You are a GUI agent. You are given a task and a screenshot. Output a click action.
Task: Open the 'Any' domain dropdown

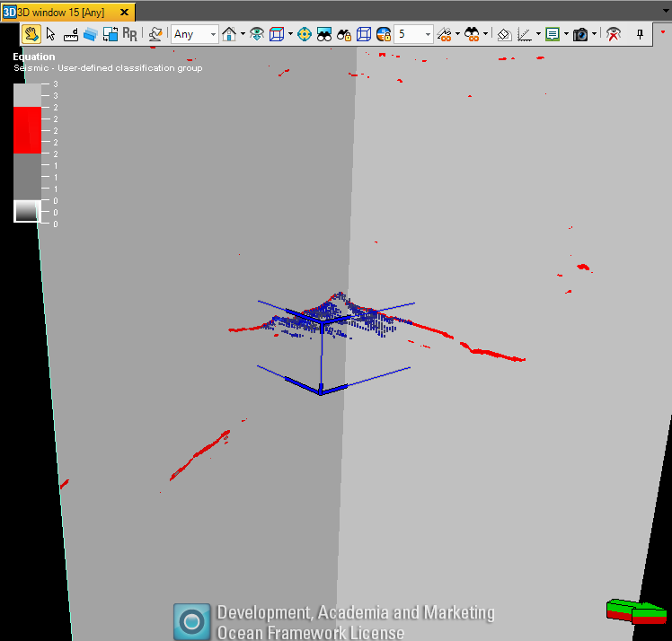pos(195,34)
